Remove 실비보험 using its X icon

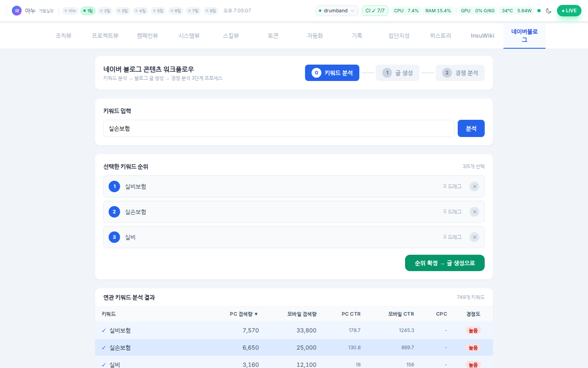point(474,186)
